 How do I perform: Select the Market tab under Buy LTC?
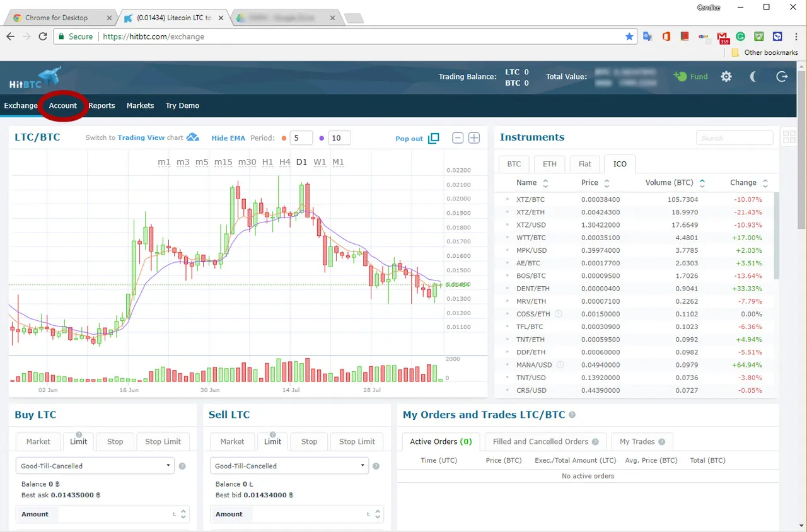click(x=38, y=442)
